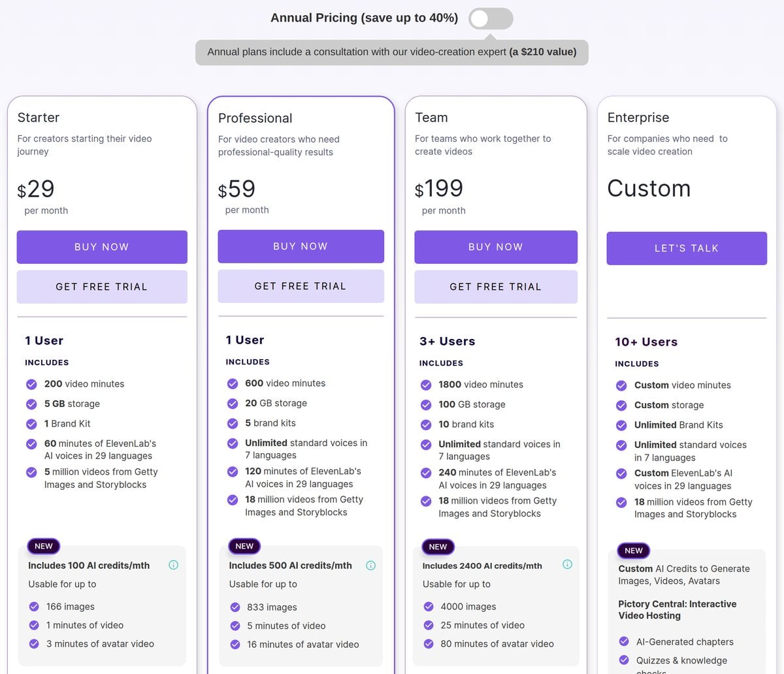This screenshot has height=674, width=784.
Task: Click '25 minutes of video' text
Action: tap(483, 625)
